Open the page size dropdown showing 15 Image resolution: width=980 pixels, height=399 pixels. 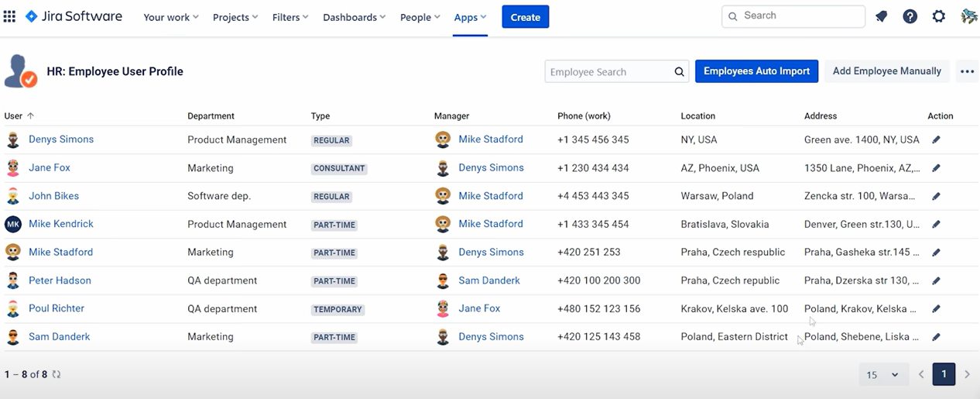882,375
